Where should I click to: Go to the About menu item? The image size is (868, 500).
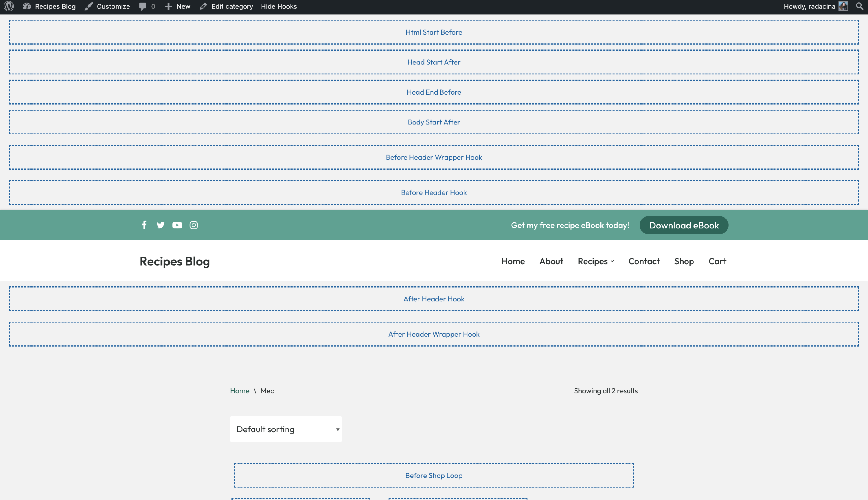click(x=551, y=261)
